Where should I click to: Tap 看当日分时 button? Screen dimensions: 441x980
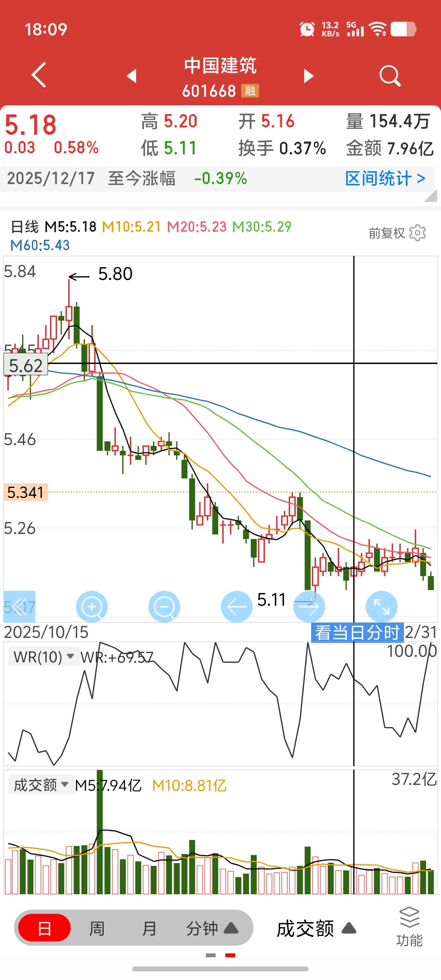click(x=357, y=633)
